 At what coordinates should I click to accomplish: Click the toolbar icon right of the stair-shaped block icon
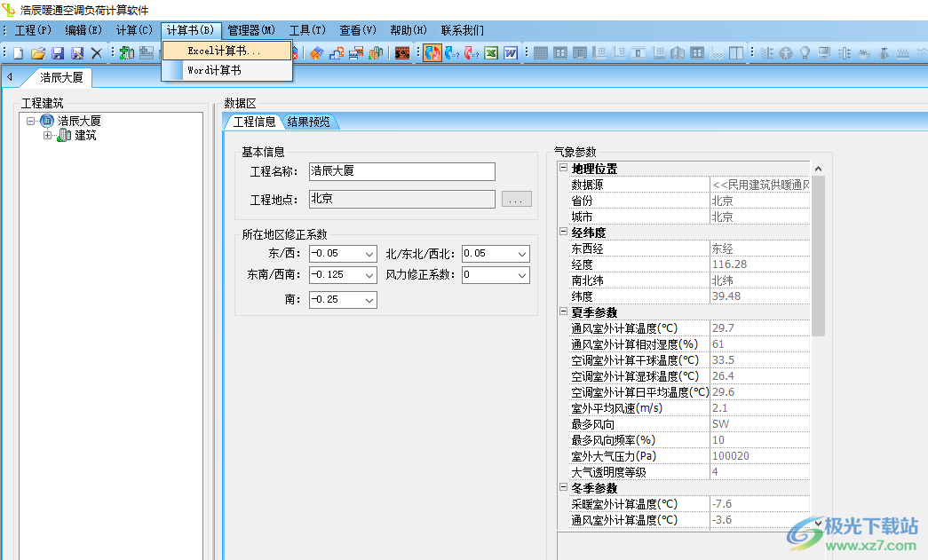coord(356,53)
